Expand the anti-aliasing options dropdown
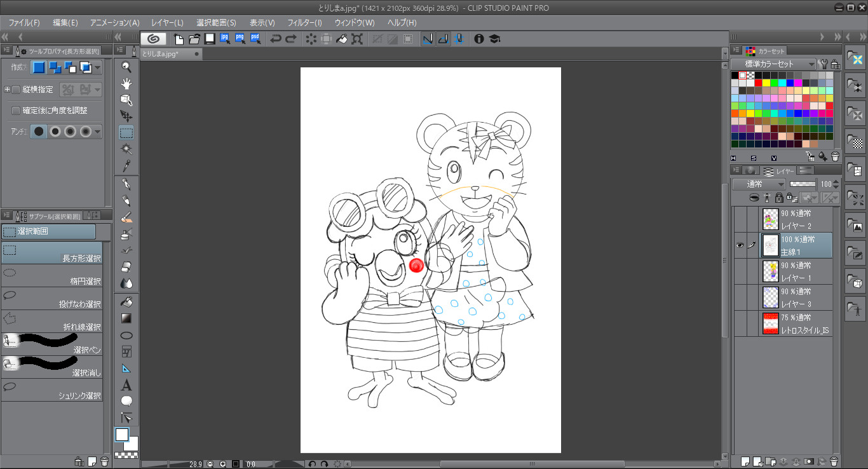Image resolution: width=868 pixels, height=469 pixels. [x=98, y=132]
